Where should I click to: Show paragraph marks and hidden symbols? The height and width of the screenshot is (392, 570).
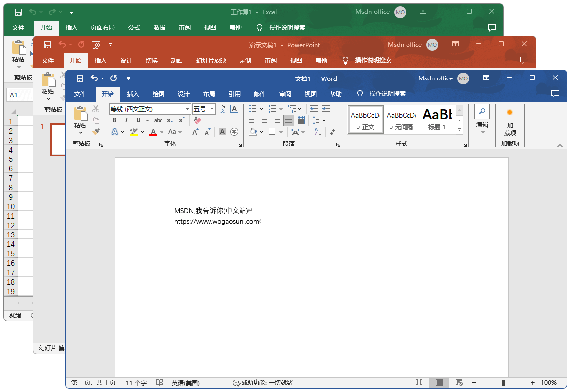pos(333,132)
